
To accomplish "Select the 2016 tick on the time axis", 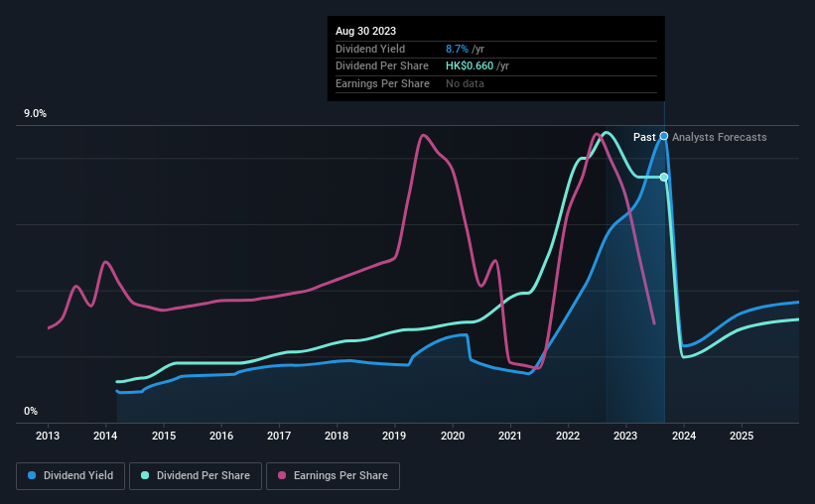I will coord(221,436).
